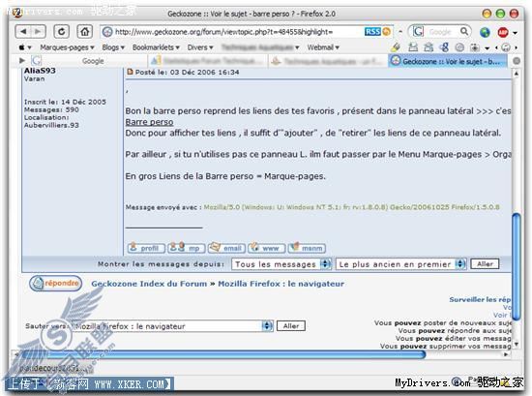Open the Sauter vers forum selector
This screenshot has width=532, height=396.
173,326
